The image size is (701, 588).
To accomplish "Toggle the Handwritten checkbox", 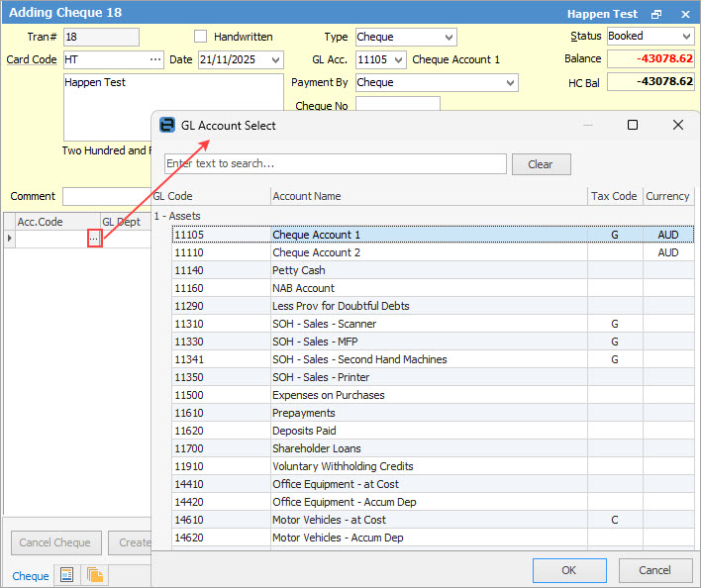I will click(200, 37).
